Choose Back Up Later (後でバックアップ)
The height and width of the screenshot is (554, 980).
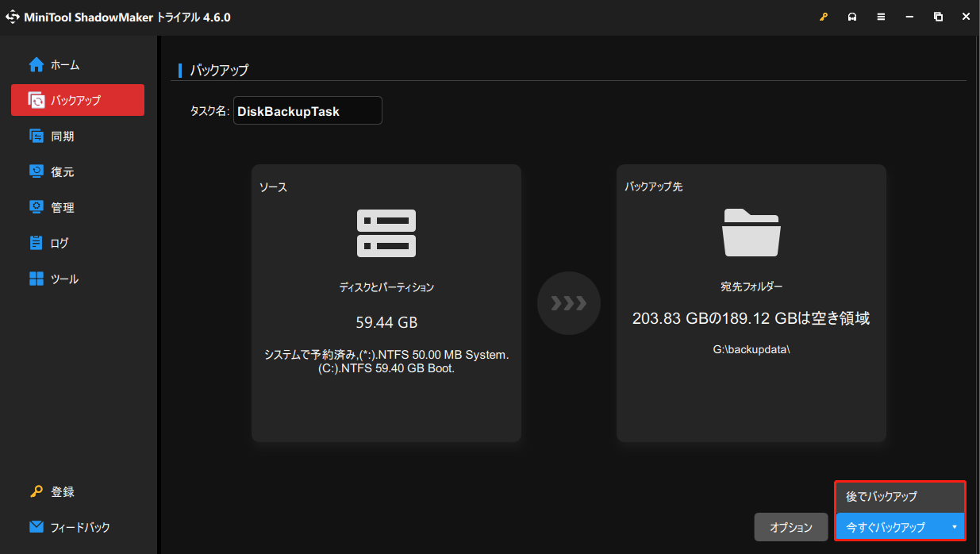click(900, 497)
